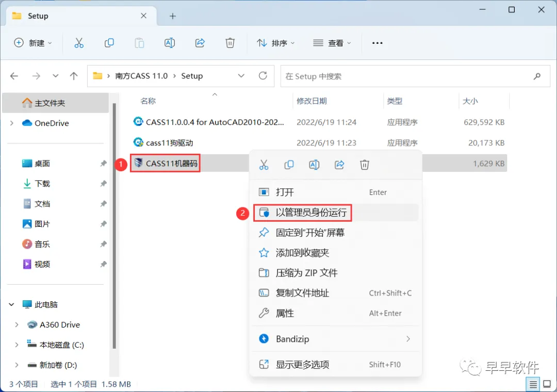Open 视频 in the navigation pane
The image size is (557, 392).
(x=42, y=265)
